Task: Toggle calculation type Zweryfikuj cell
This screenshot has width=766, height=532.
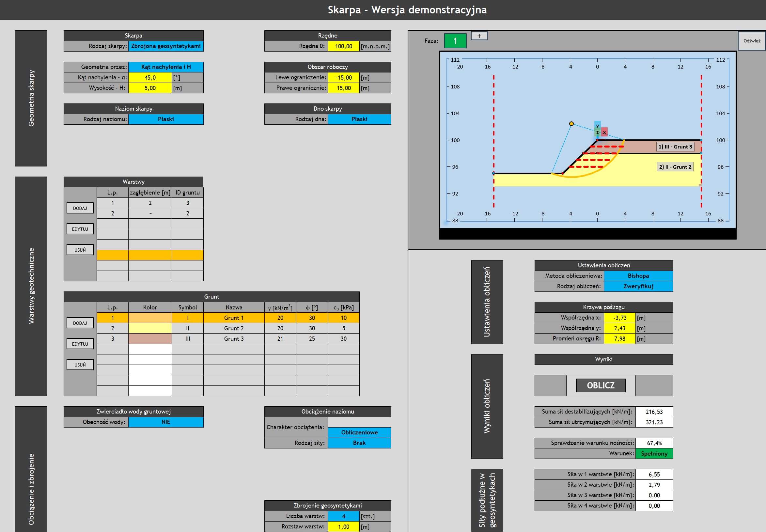Action: point(638,286)
